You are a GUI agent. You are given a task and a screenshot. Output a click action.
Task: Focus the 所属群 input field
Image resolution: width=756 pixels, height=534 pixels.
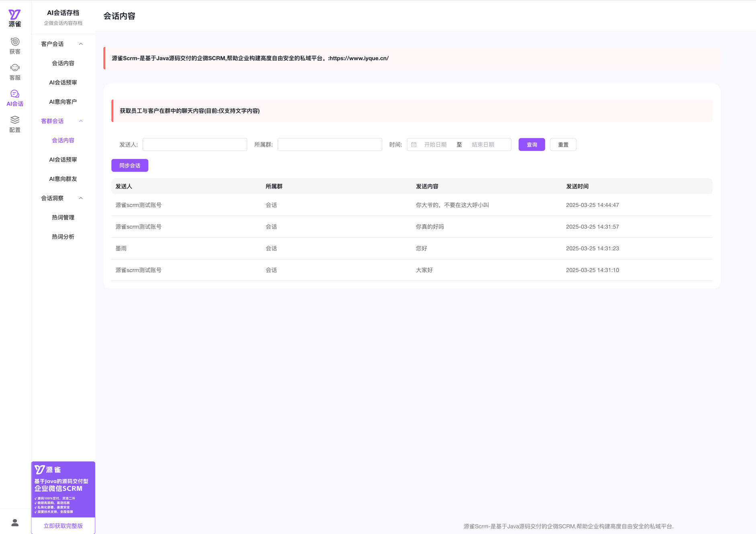pyautogui.click(x=330, y=145)
